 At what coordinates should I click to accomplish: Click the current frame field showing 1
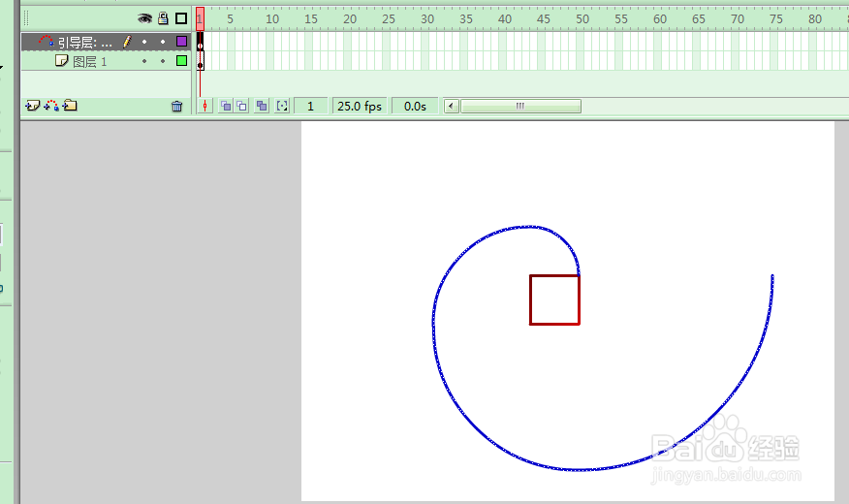[x=311, y=106]
